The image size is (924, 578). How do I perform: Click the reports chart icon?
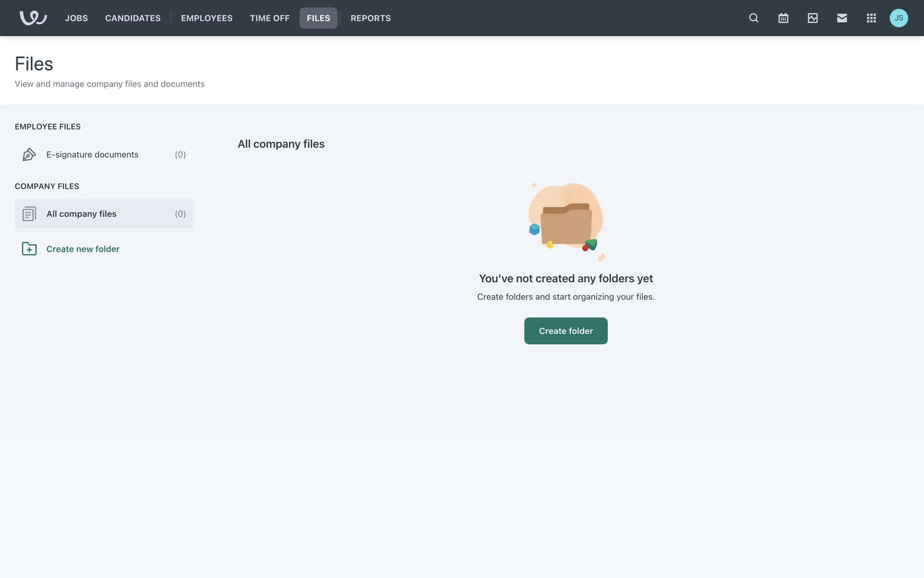coord(812,18)
